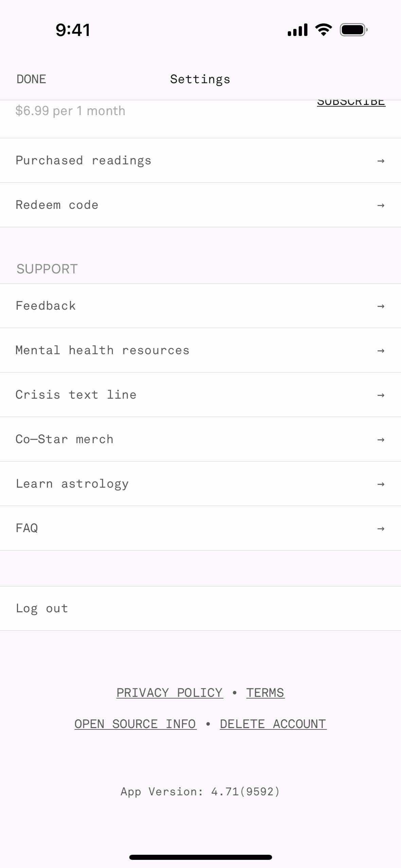Tap the Feedback row arrow
Image resolution: width=401 pixels, height=868 pixels.
pyautogui.click(x=381, y=306)
